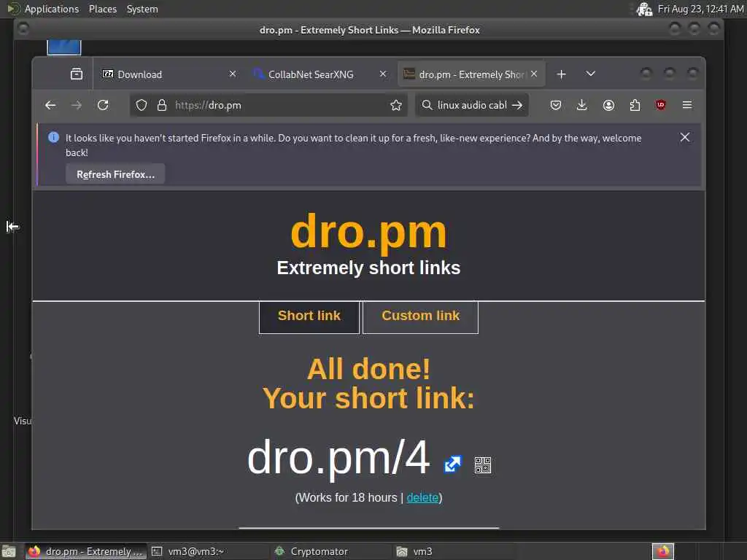Click the show desktop icon in taskbar
This screenshot has width=747, height=560.
point(9,551)
